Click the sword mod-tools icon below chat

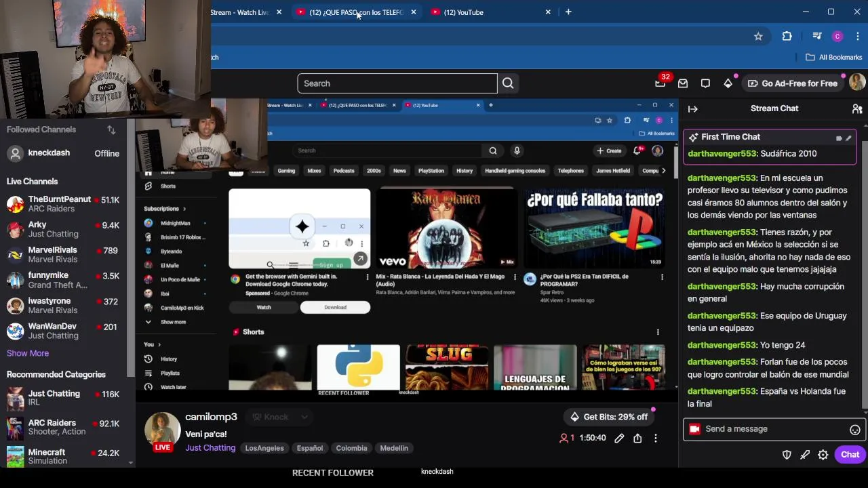805,455
